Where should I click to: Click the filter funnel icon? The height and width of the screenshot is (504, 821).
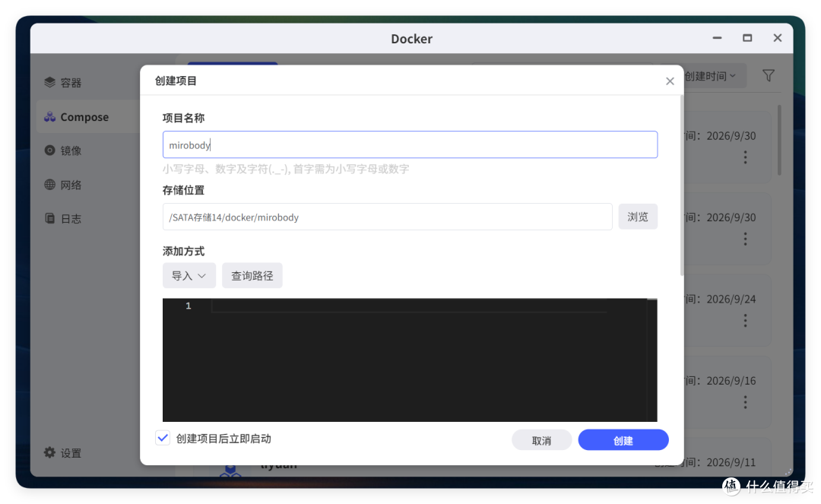coord(768,76)
